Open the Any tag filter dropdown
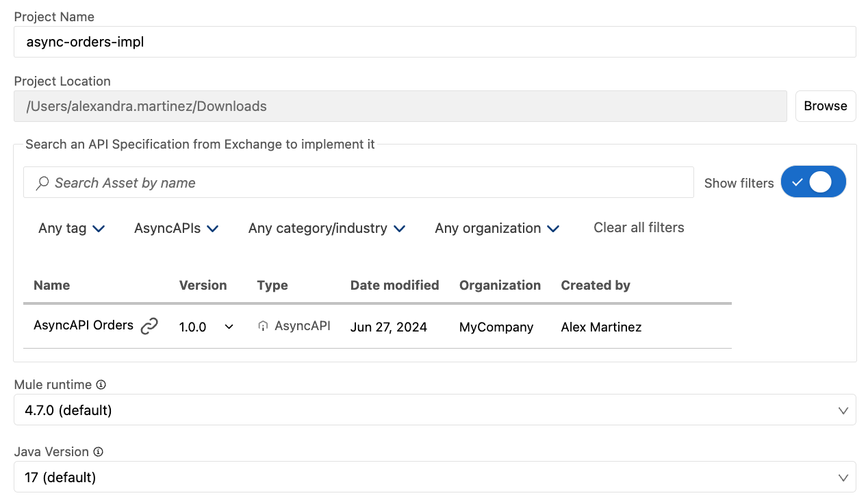This screenshot has height=500, width=868. click(x=71, y=228)
